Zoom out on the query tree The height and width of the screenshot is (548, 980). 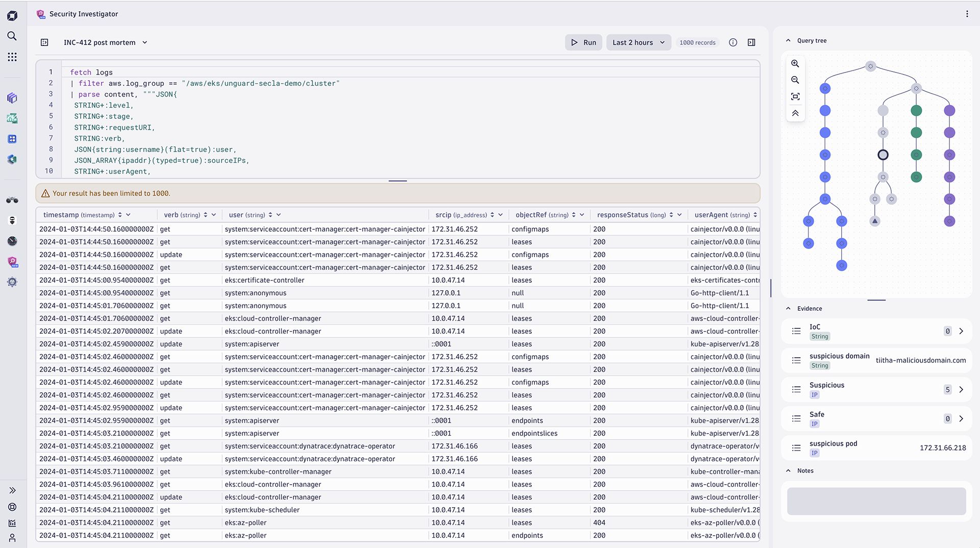(x=795, y=80)
